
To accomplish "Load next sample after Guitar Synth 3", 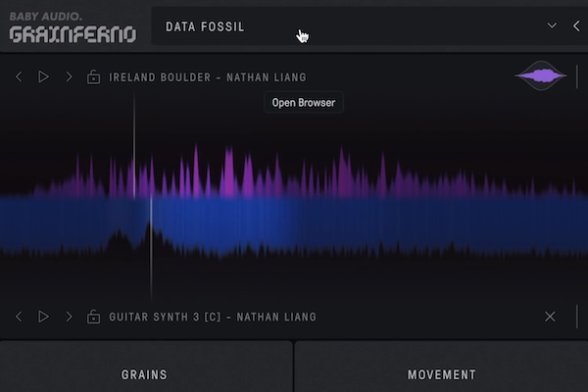I will (x=69, y=317).
